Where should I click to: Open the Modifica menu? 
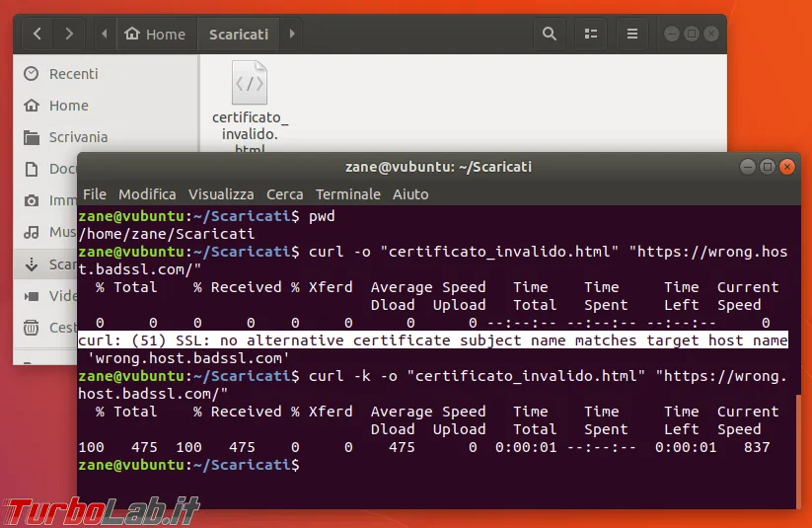[147, 194]
